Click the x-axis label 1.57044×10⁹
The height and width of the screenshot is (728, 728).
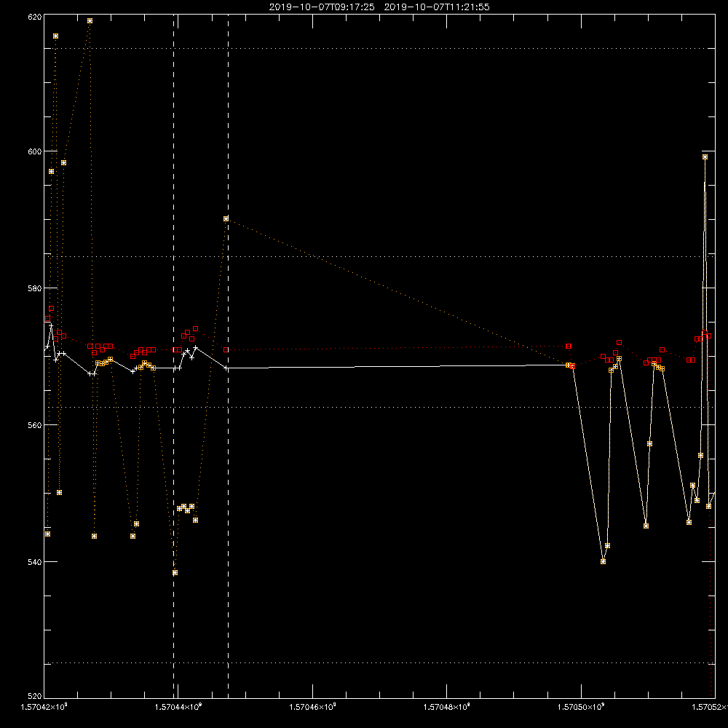pos(178,707)
